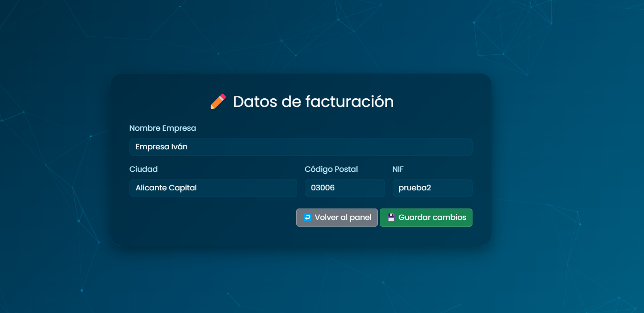Place cursor on the Empresa Iván text
Screen dimensions: 644x313
(161, 147)
